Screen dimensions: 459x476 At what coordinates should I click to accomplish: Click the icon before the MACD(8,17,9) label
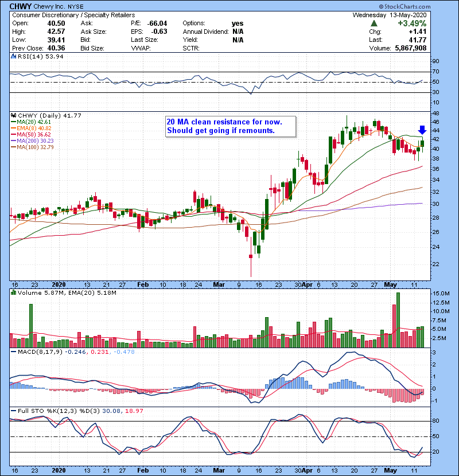pyautogui.click(x=14, y=351)
